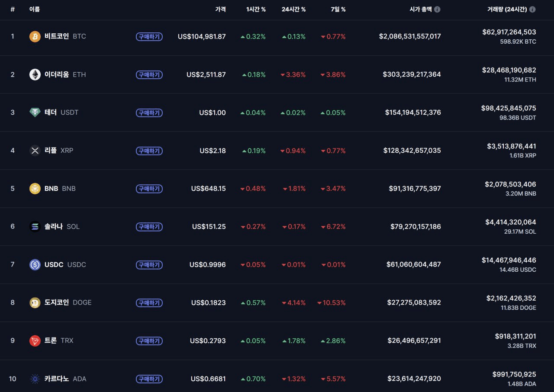Sort by the 24시간 % column header
Screen dimensions: 554x392
coord(293,9)
